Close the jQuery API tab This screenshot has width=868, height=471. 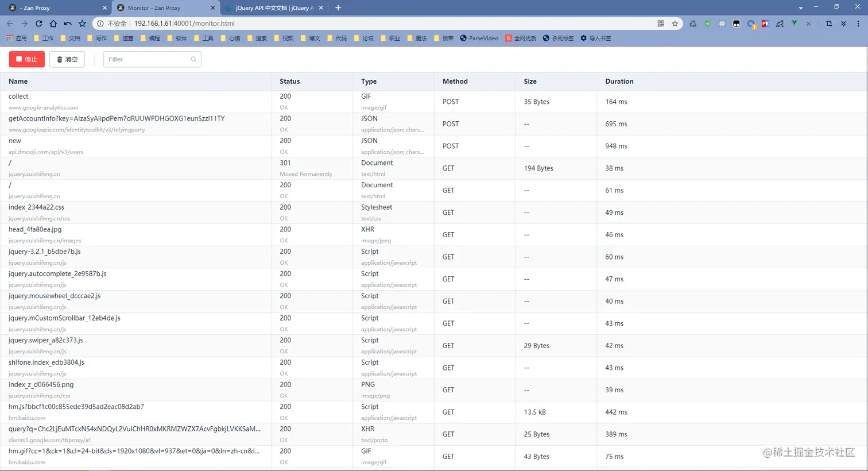(x=321, y=8)
